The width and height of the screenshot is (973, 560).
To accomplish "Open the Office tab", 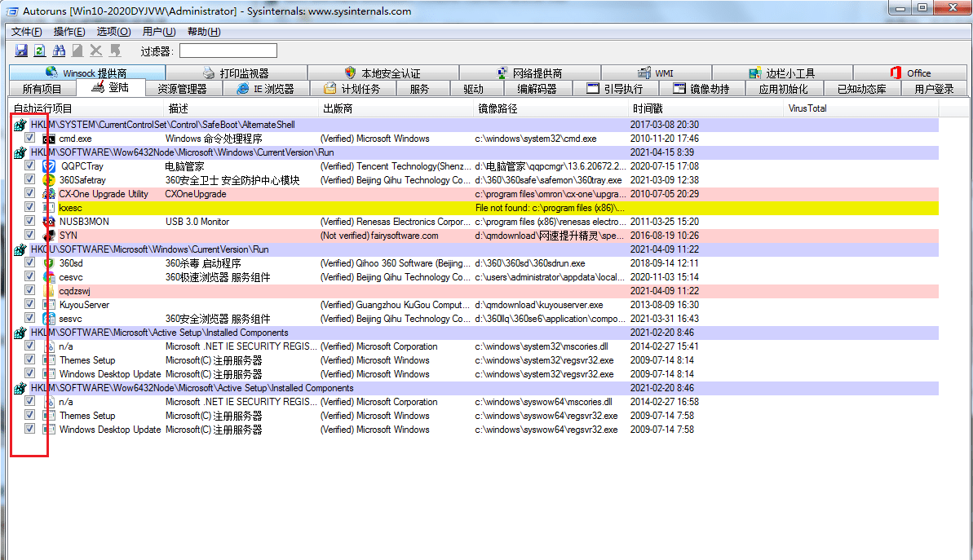I will tap(909, 73).
